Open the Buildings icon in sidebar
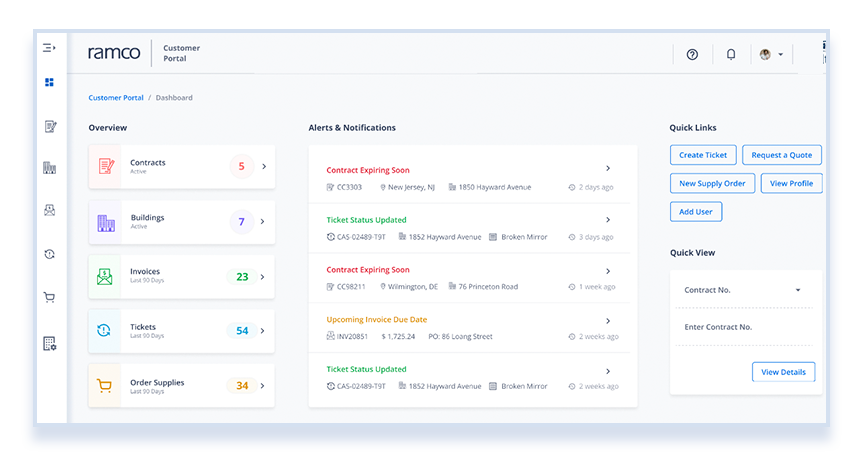The image size is (863, 455). coord(50,168)
